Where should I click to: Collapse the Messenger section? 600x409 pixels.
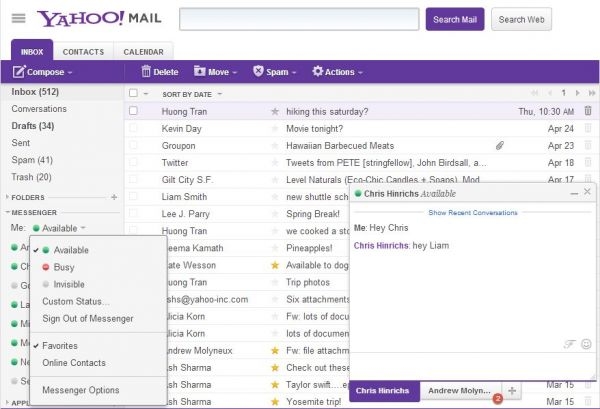[7, 212]
